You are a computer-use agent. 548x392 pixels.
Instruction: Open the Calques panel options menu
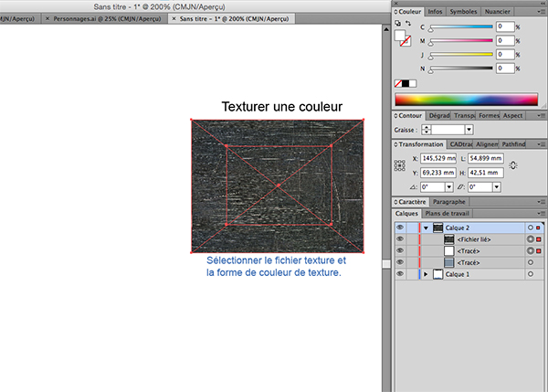click(x=541, y=213)
